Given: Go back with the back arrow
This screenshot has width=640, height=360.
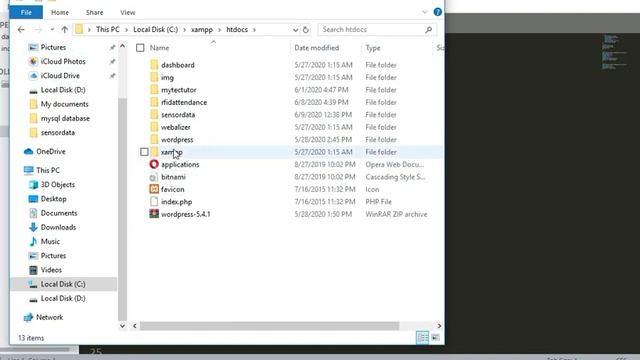Looking at the screenshot, I should pyautogui.click(x=21, y=29).
